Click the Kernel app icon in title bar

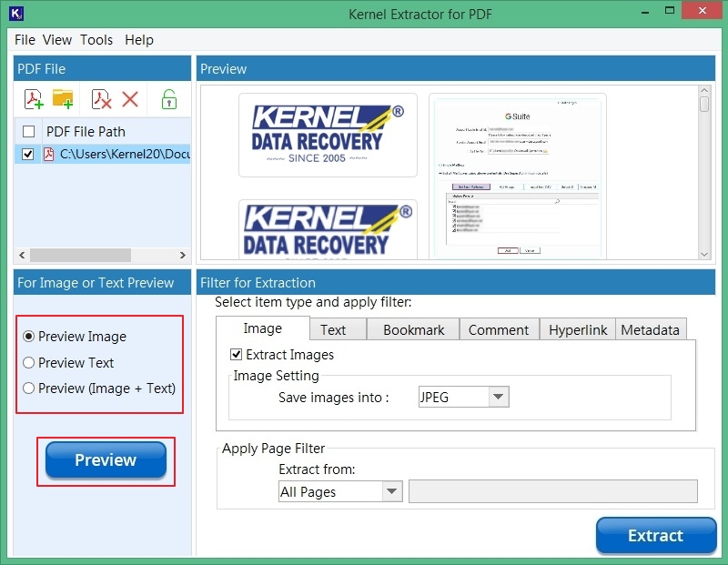pyautogui.click(x=16, y=14)
